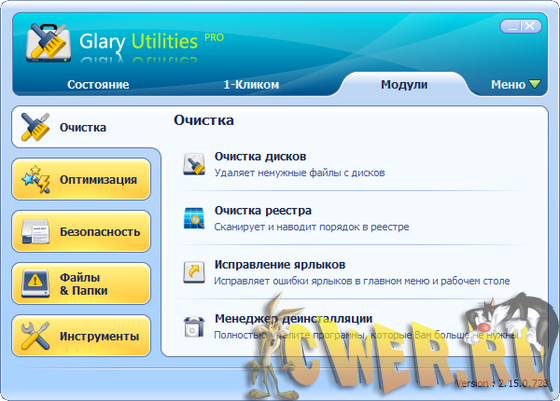This screenshot has height=401, width=560.
Task: Click text 'Удаляет ненужные файлы с дисков'
Action: pos(299,173)
